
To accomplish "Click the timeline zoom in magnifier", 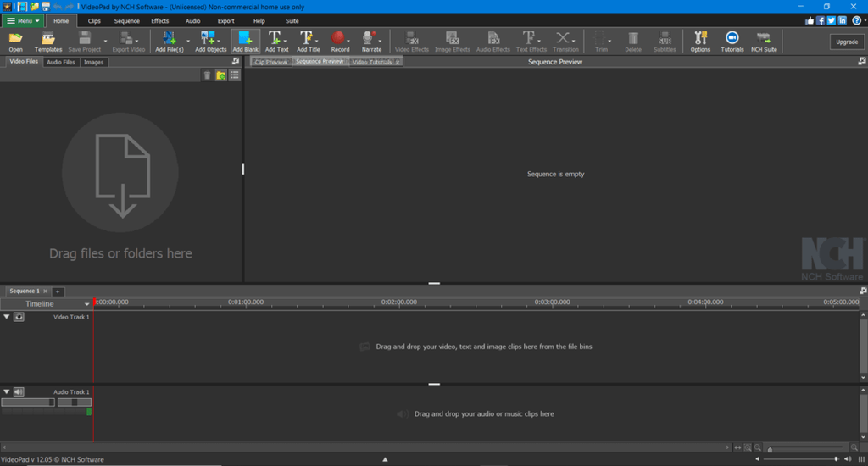I will coord(854,447).
